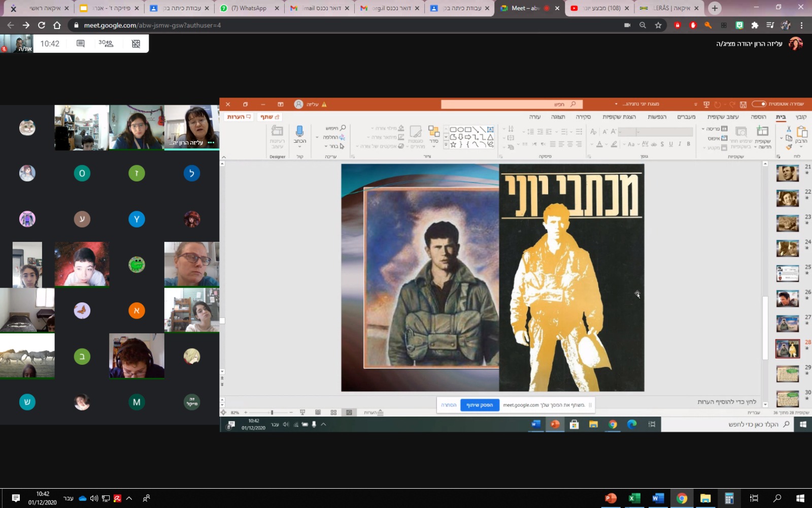The height and width of the screenshot is (508, 812).
Task: Open Excel from the outer Windows taskbar
Action: coord(634,498)
